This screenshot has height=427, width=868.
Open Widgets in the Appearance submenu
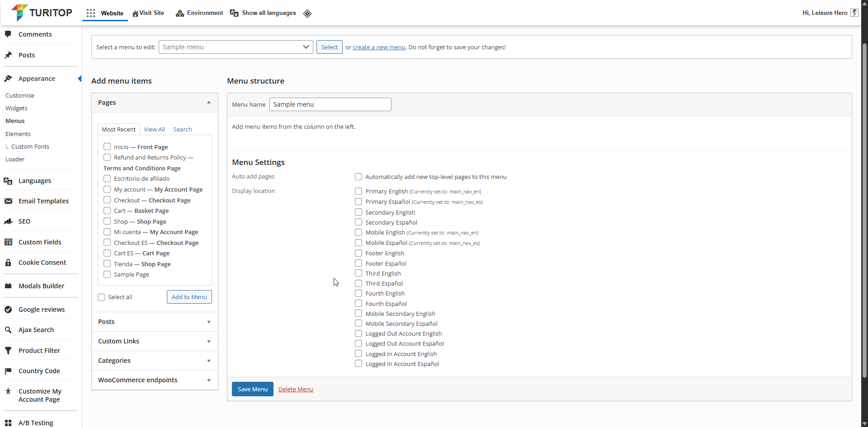click(16, 108)
